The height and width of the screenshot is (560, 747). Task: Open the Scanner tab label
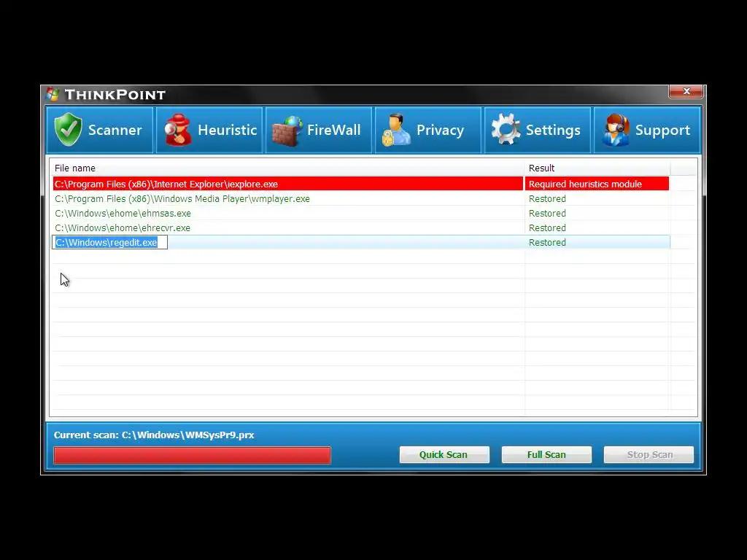click(115, 130)
